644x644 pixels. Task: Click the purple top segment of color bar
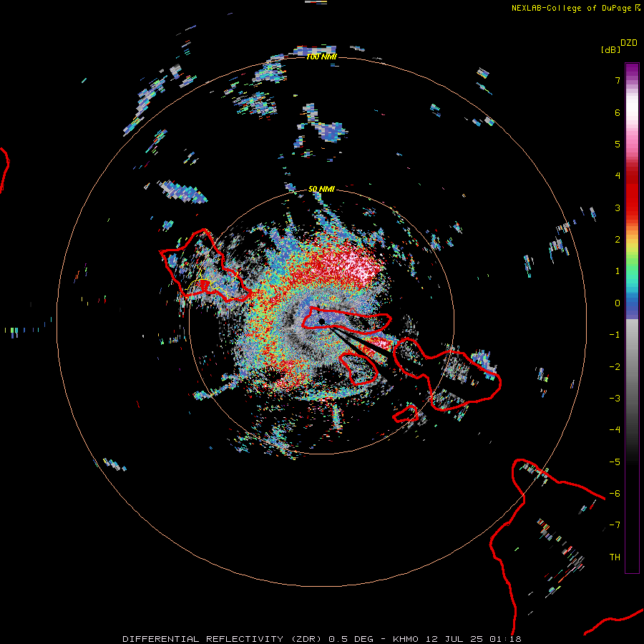click(632, 69)
